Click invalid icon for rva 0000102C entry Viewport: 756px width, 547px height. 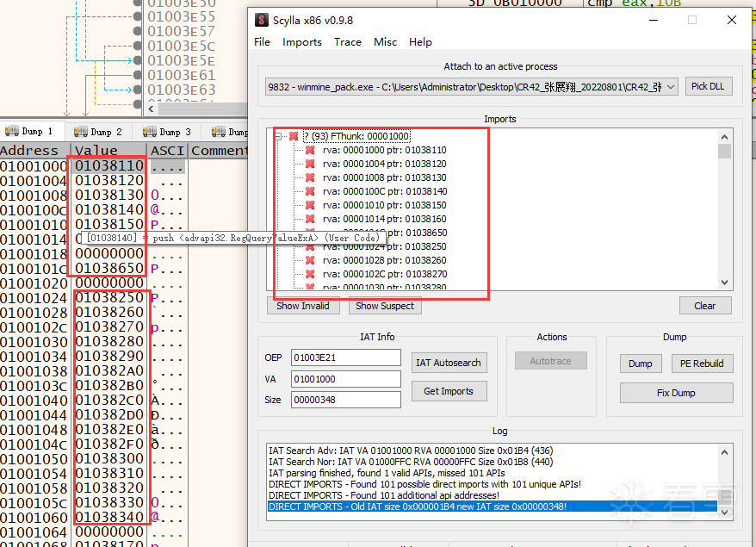(310, 274)
